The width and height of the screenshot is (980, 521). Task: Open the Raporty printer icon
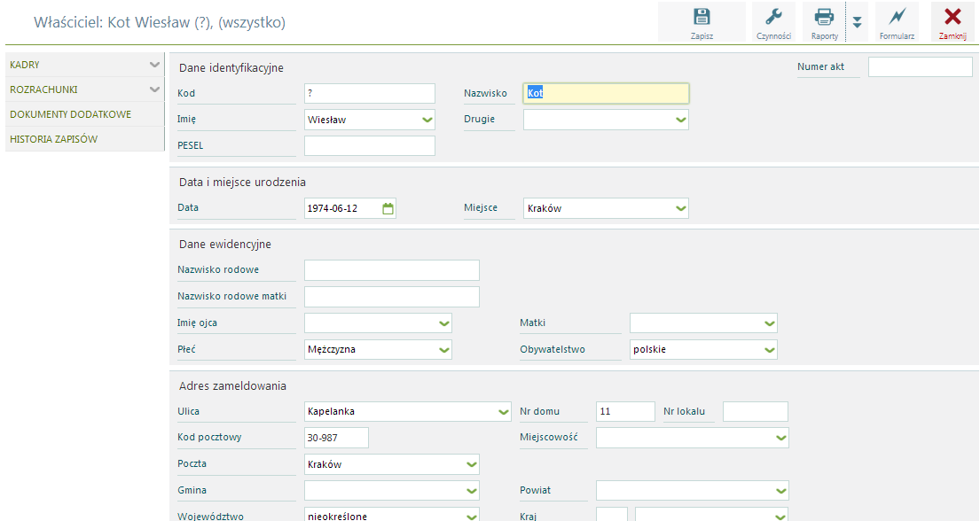(824, 22)
